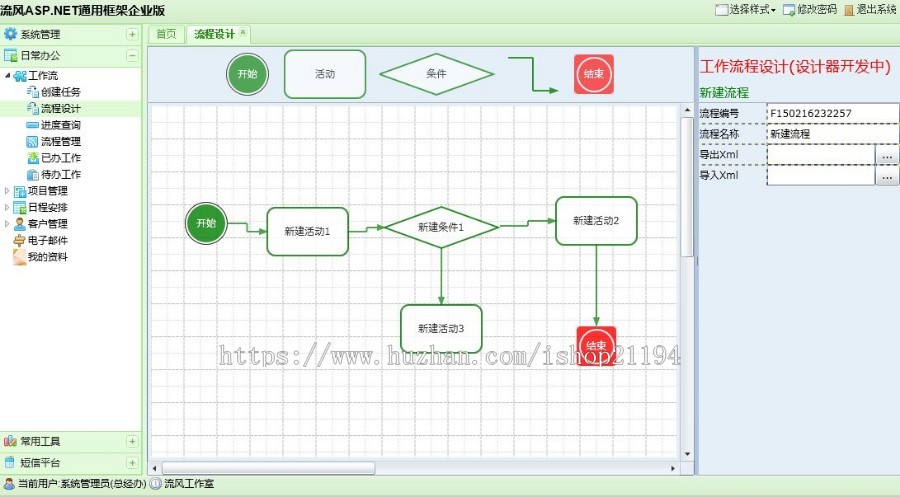Click the browse button beside 导出Xml
This screenshot has width=900, height=497.
click(887, 155)
